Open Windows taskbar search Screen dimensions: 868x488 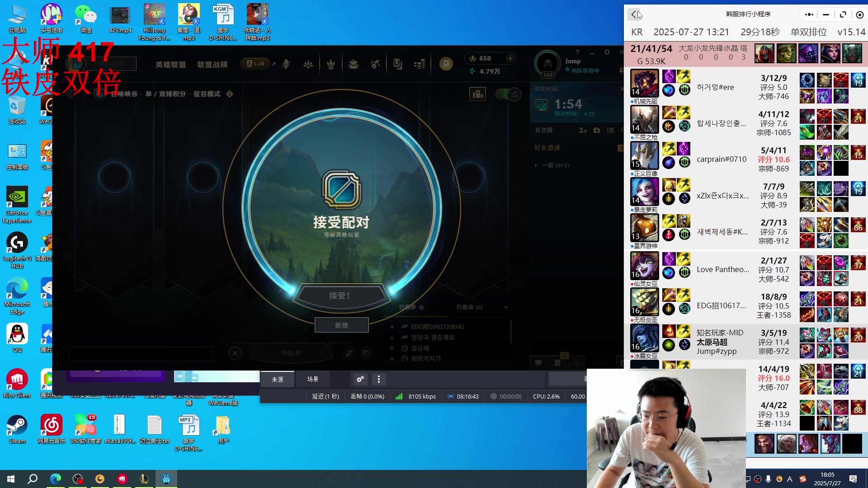(x=33, y=479)
